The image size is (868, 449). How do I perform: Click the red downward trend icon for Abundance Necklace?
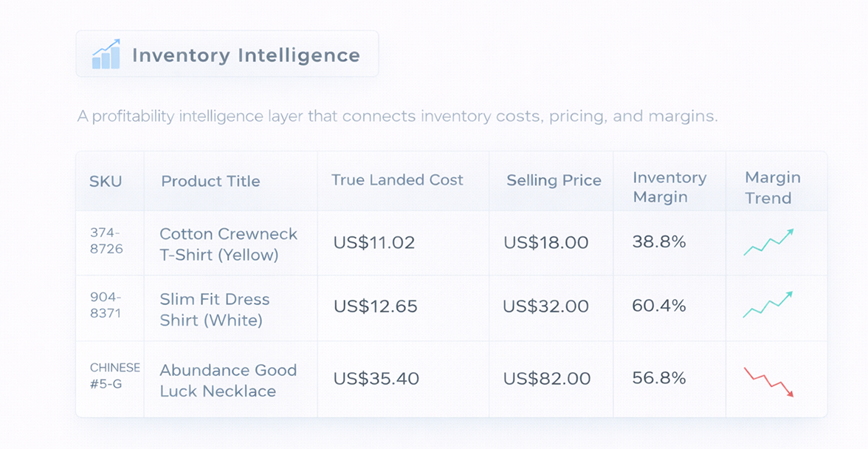(x=768, y=382)
